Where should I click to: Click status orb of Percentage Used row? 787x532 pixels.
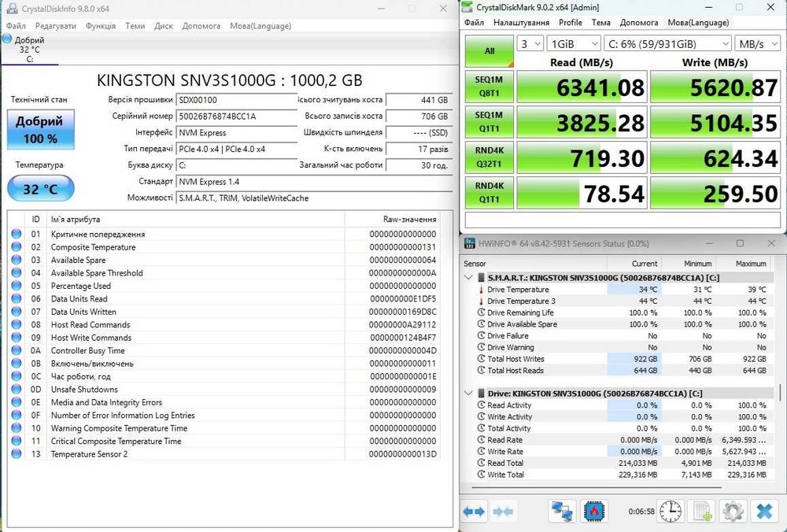coord(17,286)
